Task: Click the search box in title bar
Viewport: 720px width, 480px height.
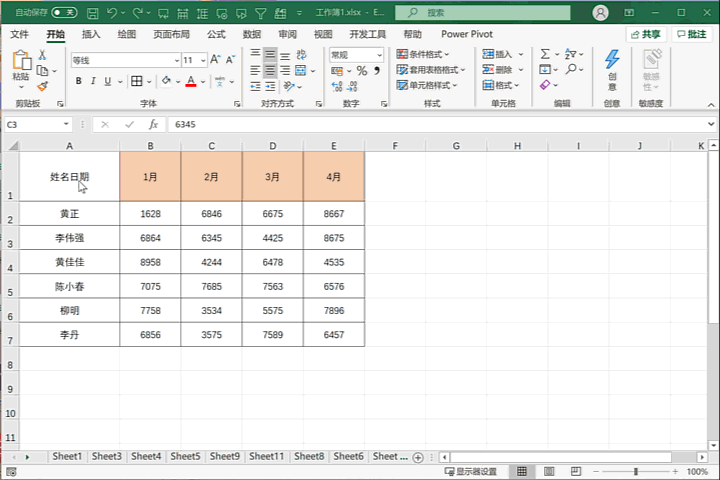Action: tap(483, 13)
